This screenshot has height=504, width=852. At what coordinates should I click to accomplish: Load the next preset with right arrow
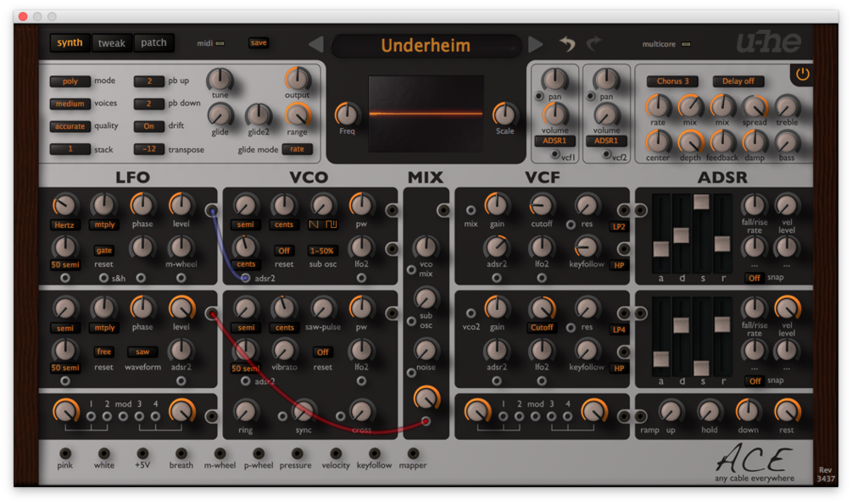point(535,45)
